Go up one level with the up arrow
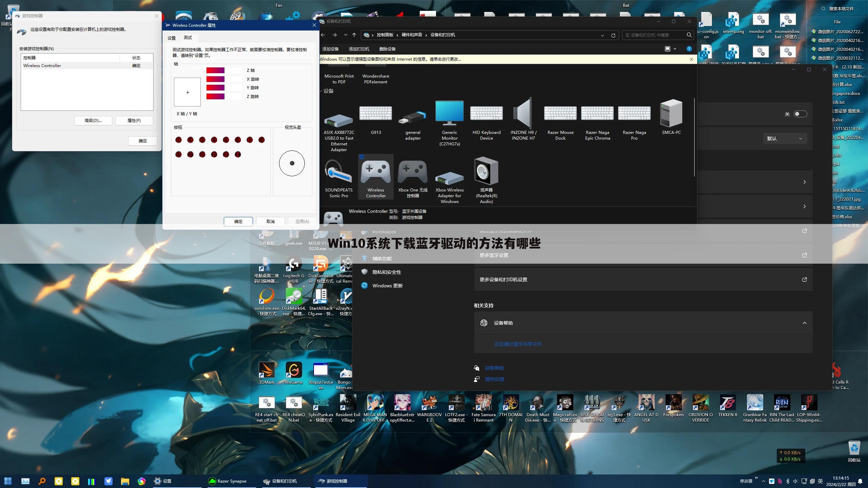This screenshot has height=488, width=868. click(x=354, y=35)
